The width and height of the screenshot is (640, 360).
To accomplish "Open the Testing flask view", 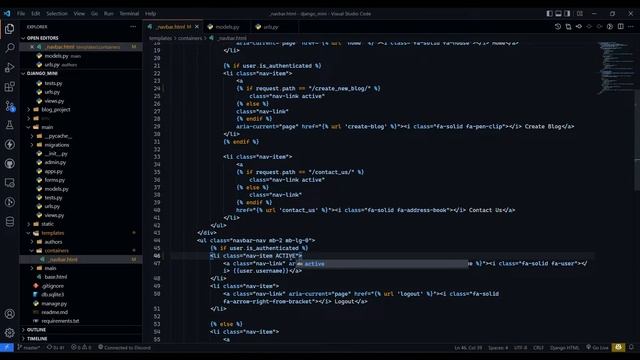I will pos(9,125).
